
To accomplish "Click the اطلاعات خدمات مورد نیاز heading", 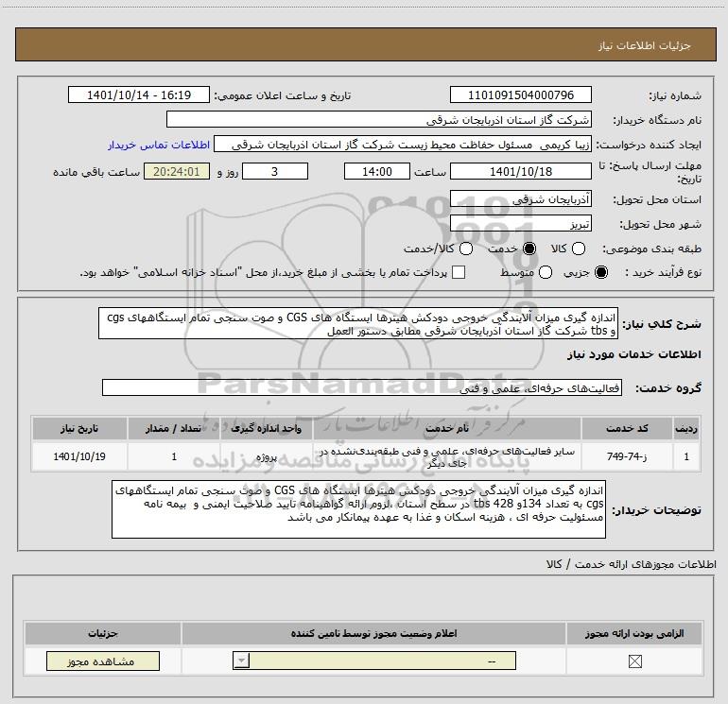I will click(x=633, y=354).
